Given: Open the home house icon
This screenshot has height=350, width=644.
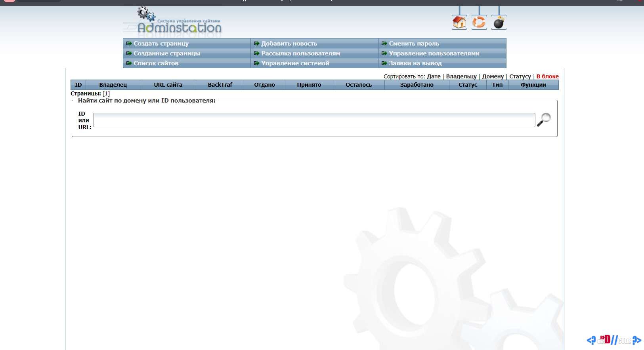Looking at the screenshot, I should [x=459, y=22].
